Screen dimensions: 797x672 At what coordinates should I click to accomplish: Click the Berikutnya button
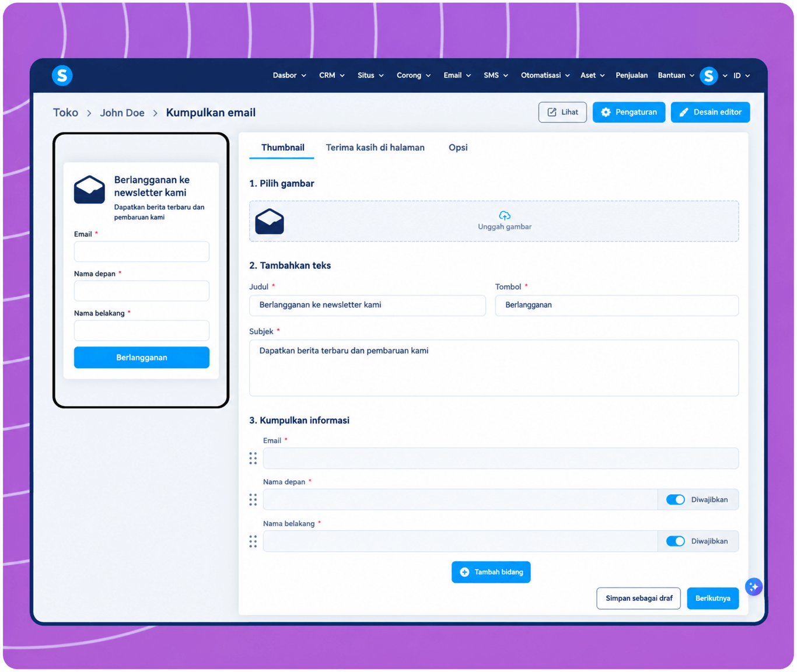coord(712,598)
